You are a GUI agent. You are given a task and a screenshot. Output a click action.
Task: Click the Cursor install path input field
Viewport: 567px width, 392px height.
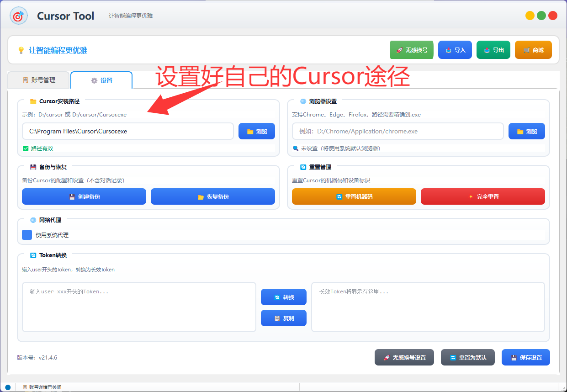[x=127, y=131]
